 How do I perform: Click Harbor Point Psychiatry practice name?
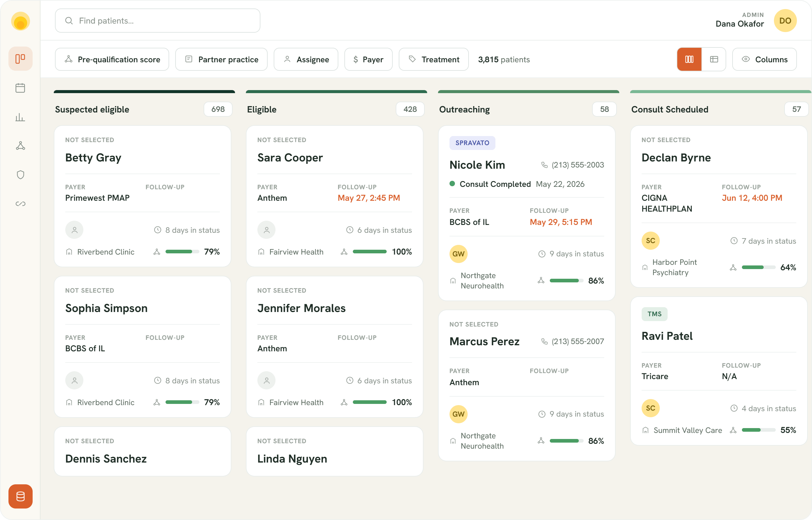[674, 267]
